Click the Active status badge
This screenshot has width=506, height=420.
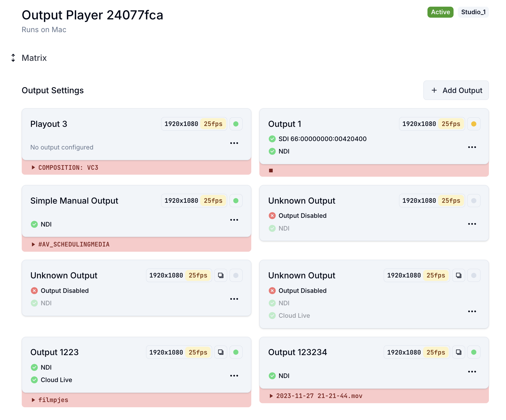point(440,12)
